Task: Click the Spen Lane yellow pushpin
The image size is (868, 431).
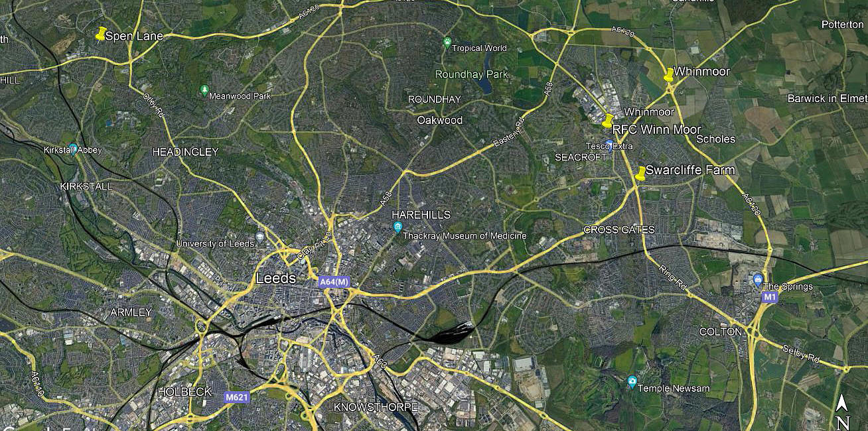Action: (101, 34)
